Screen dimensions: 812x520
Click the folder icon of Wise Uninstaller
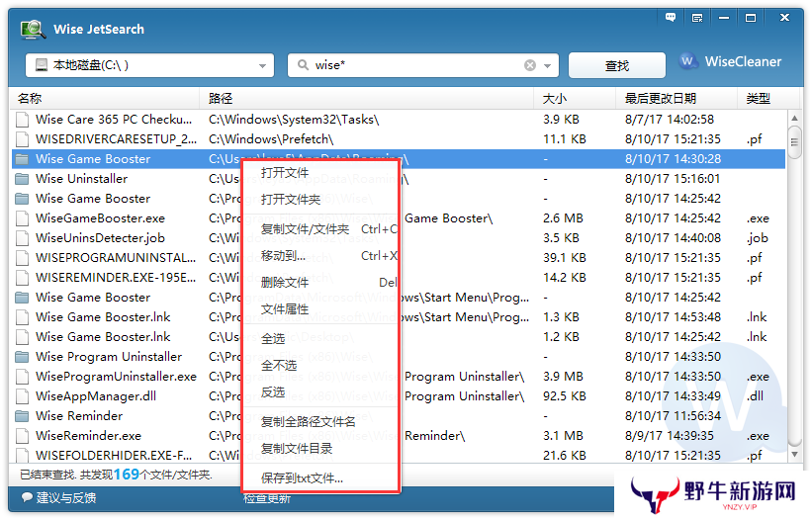[x=22, y=179]
